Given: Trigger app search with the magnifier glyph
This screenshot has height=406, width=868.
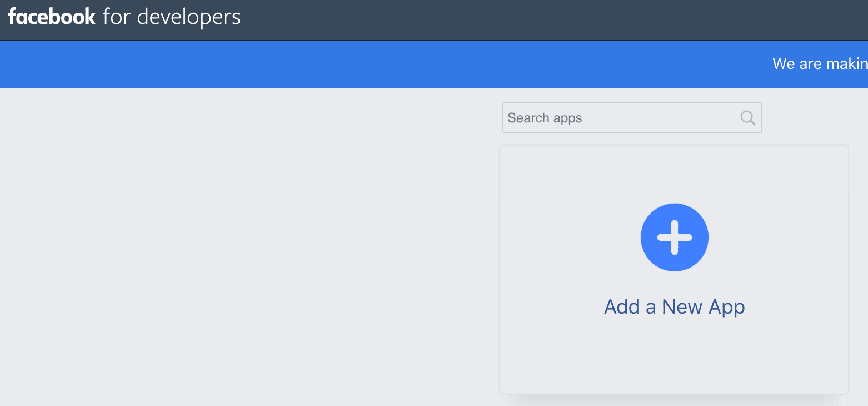Looking at the screenshot, I should 747,118.
